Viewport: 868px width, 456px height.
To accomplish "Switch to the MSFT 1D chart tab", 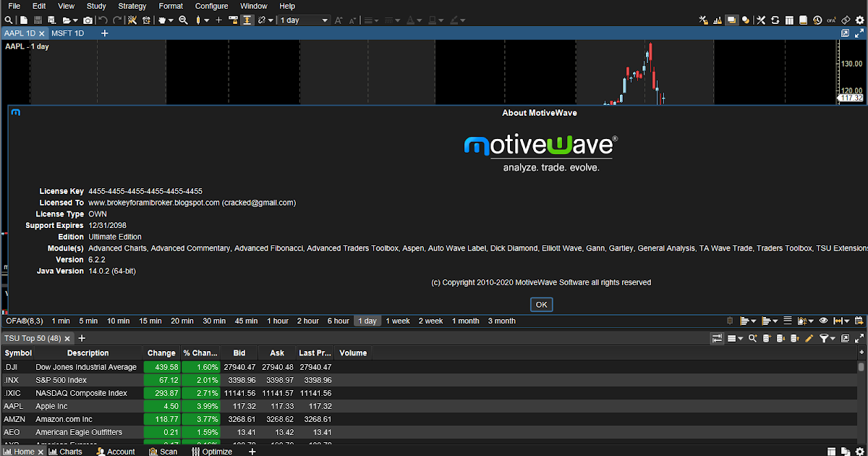I will click(x=68, y=33).
